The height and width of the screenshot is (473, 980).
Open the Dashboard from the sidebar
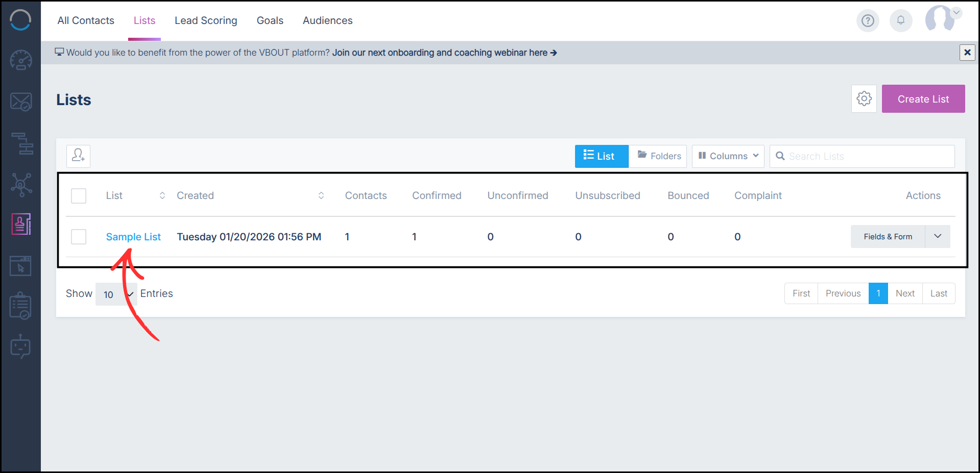coord(20,60)
